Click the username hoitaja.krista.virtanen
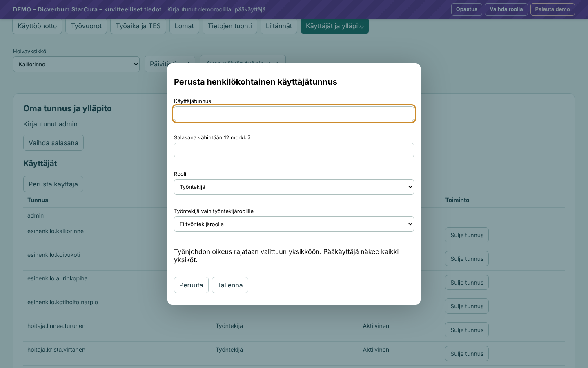588x368 pixels. (x=56, y=350)
